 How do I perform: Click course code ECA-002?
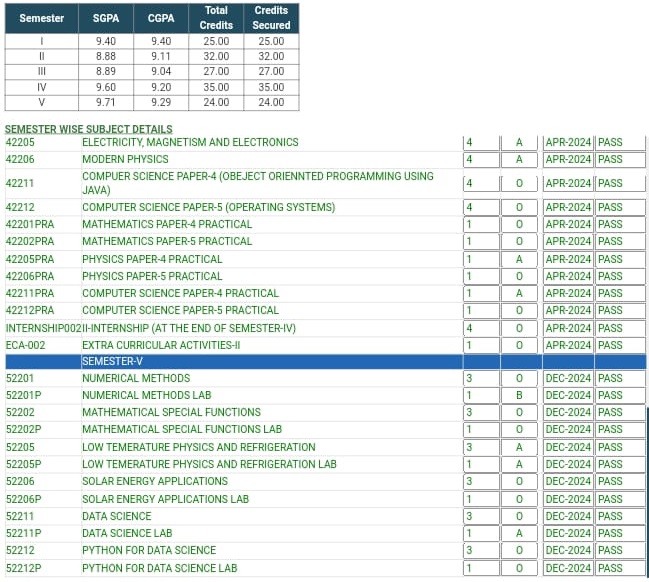(25, 345)
